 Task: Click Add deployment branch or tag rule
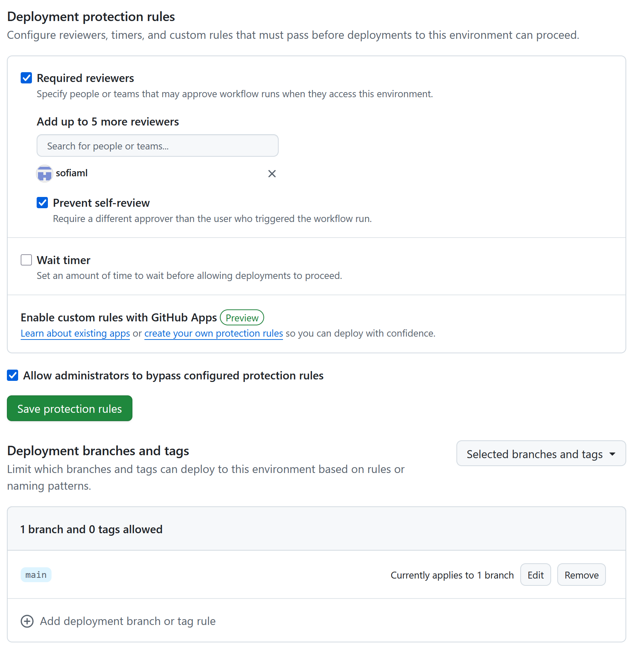pyautogui.click(x=128, y=621)
